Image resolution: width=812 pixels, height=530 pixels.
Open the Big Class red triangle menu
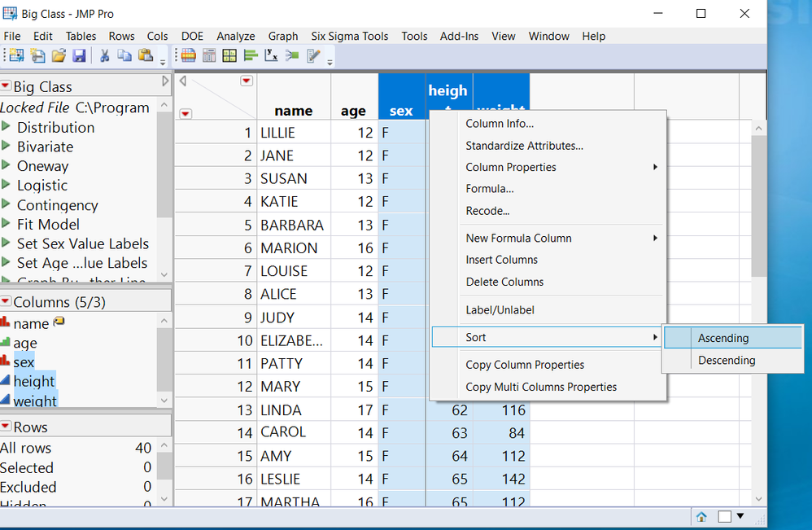click(6, 86)
